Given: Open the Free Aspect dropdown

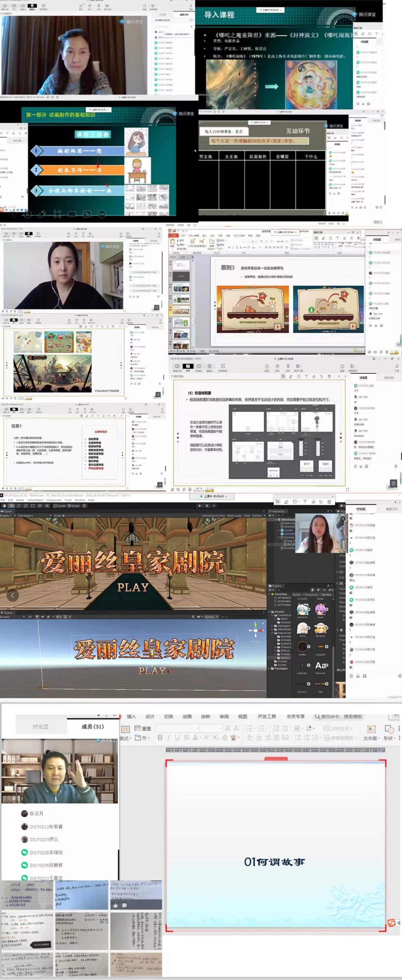Looking at the screenshot, I should (x=34, y=515).
